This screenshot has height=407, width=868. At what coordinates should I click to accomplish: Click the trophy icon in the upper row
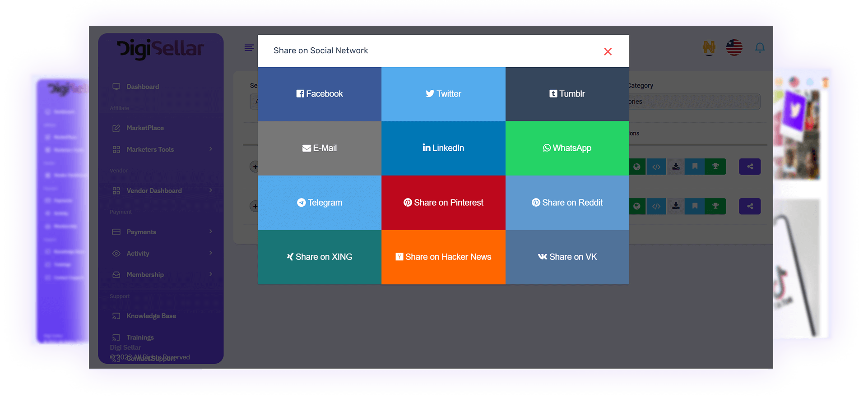click(715, 166)
